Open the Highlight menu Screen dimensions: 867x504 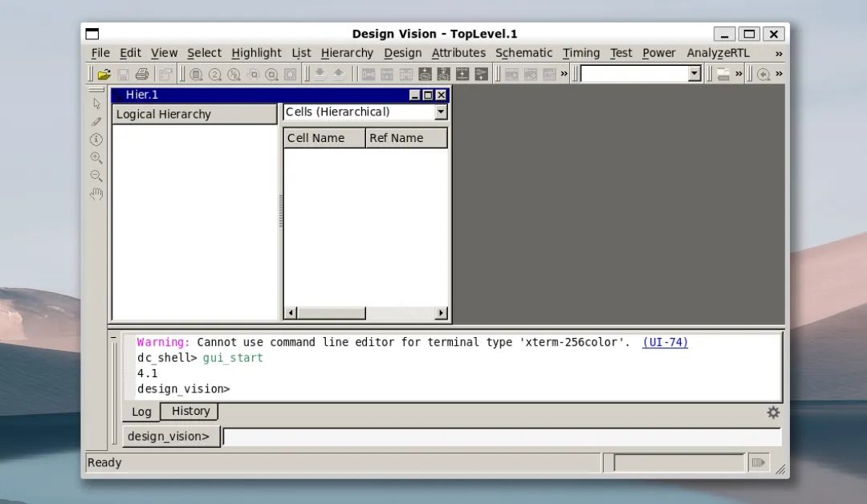[257, 53]
